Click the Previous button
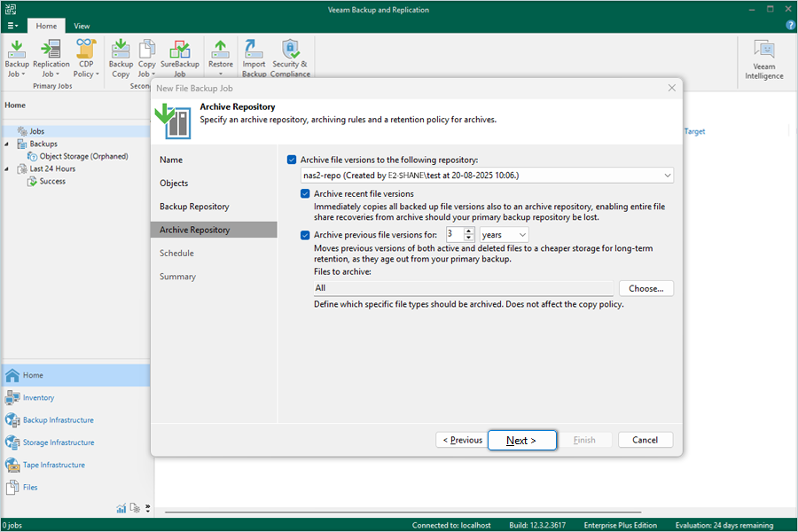Viewport: 798px width, 532px height. pyautogui.click(x=462, y=441)
